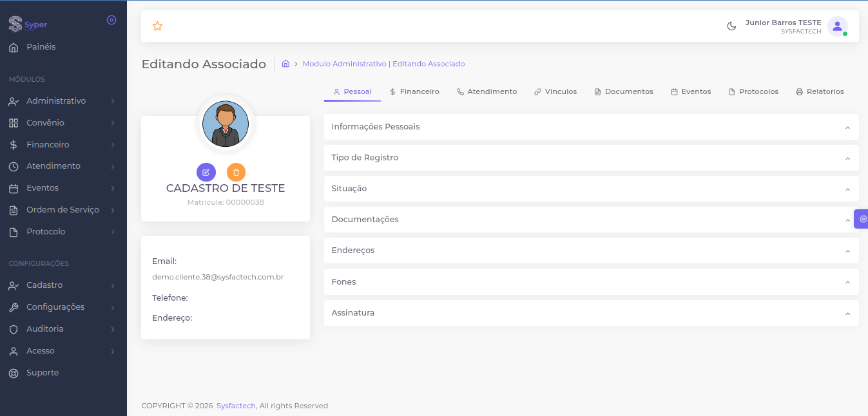Click the chevron next to Acesso

coord(113,351)
